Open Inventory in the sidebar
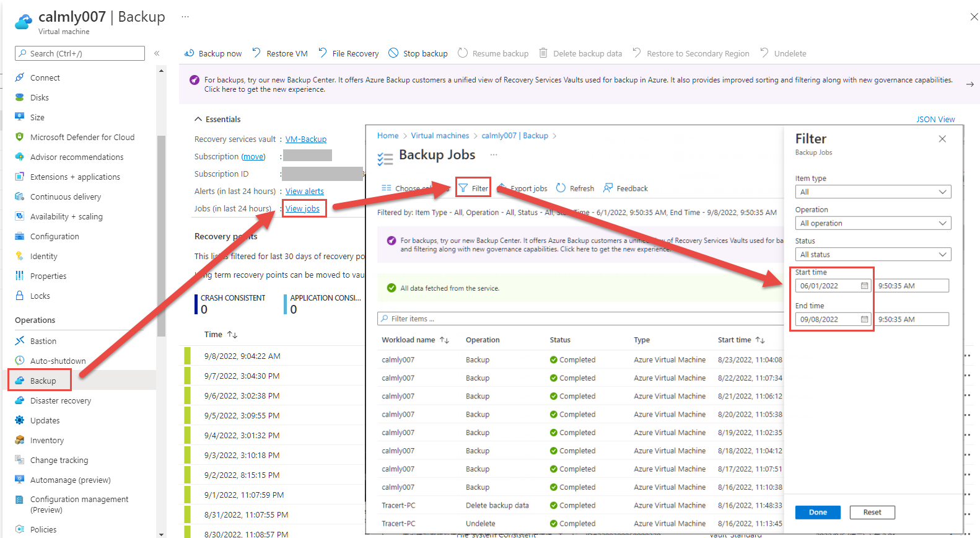This screenshot has height=538, width=980. click(x=46, y=440)
